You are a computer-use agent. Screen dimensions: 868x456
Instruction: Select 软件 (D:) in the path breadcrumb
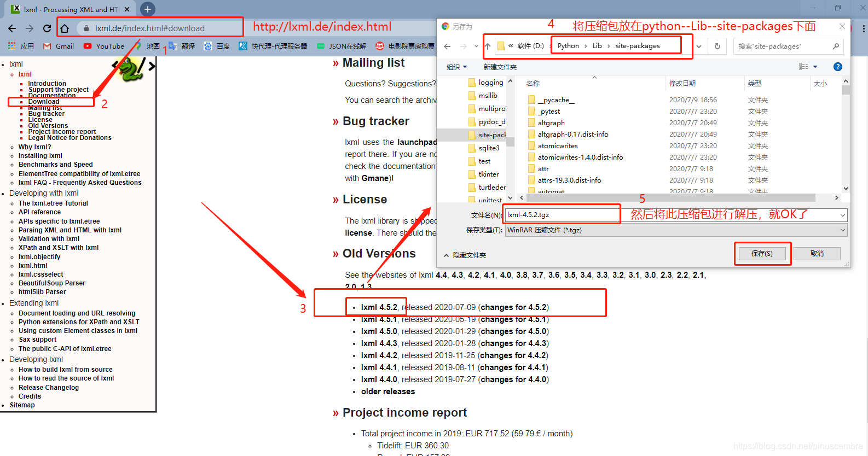[531, 46]
